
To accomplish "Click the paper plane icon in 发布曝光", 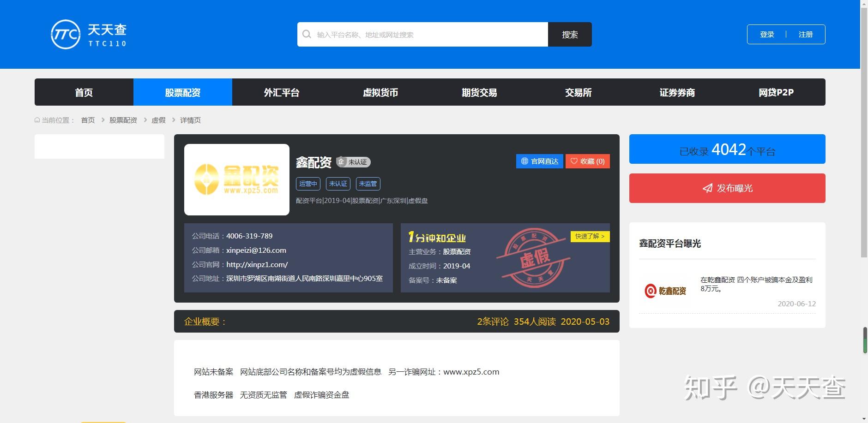I will 707,188.
